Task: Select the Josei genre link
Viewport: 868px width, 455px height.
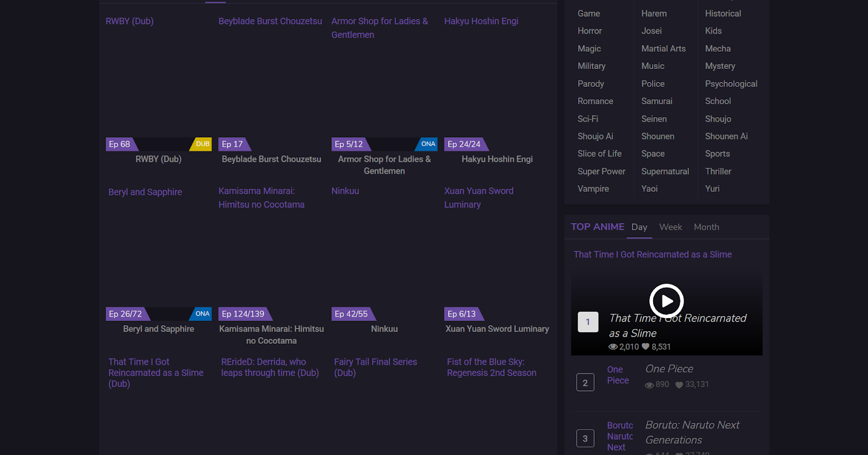Action: point(652,31)
